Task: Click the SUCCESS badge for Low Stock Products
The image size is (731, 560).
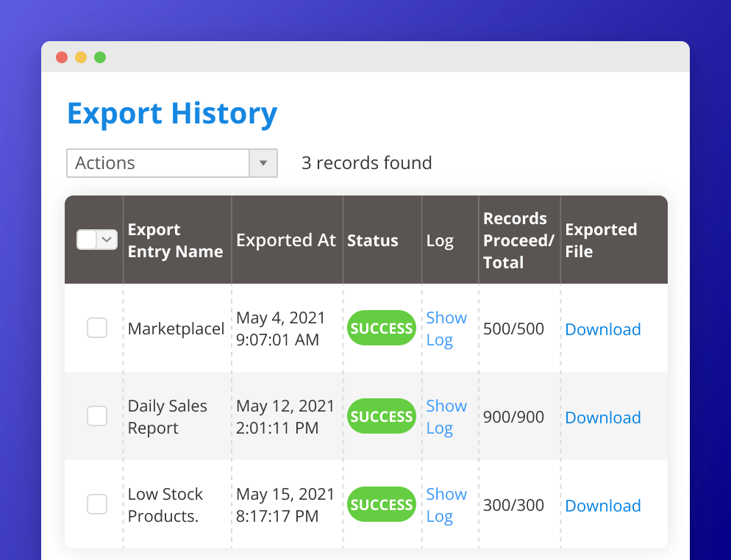Action: pyautogui.click(x=381, y=504)
